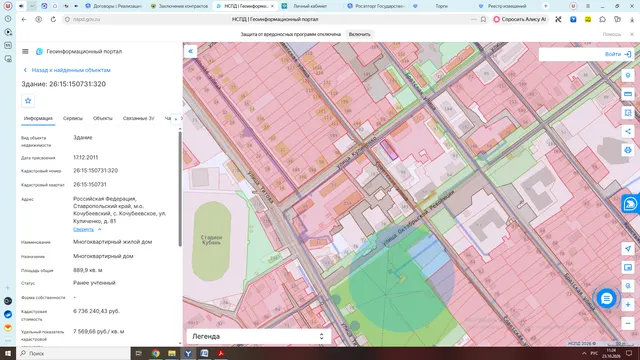Reload the page with refresh icon
640x360 pixels.
point(53,19)
